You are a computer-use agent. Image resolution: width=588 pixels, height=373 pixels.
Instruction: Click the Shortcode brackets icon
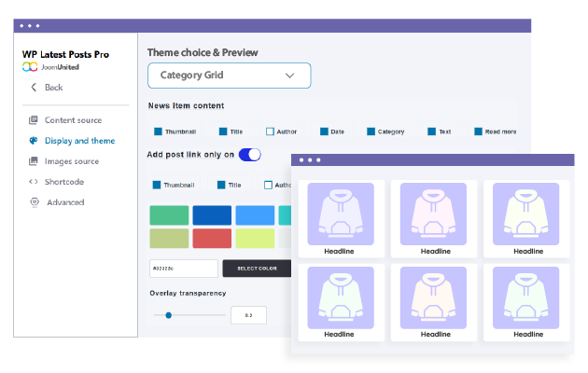point(34,182)
